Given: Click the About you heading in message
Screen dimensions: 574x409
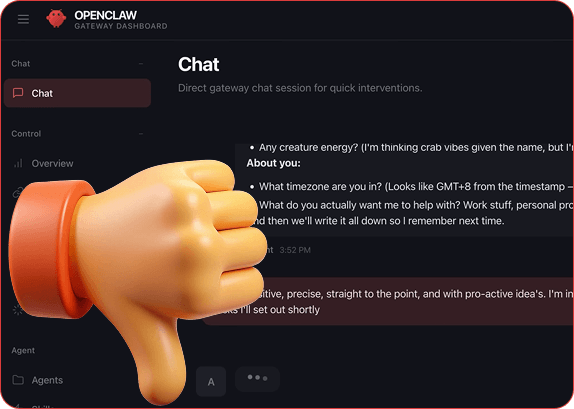Looking at the screenshot, I should coord(273,163).
